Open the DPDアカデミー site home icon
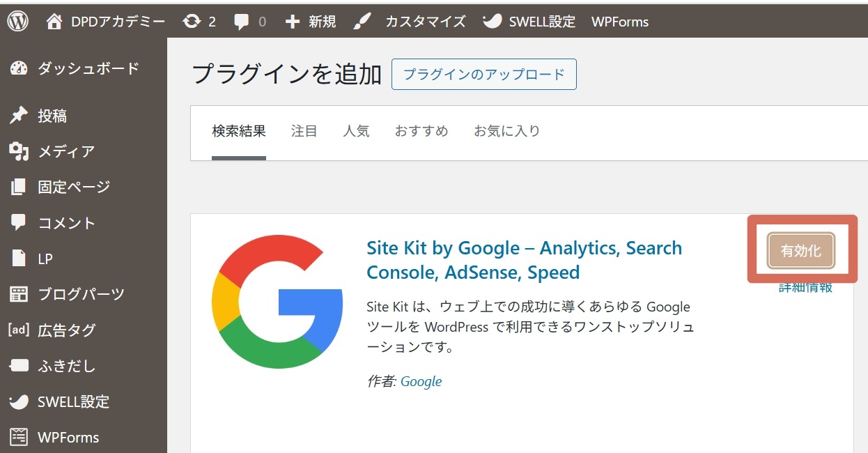The height and width of the screenshot is (453, 868). pyautogui.click(x=54, y=22)
